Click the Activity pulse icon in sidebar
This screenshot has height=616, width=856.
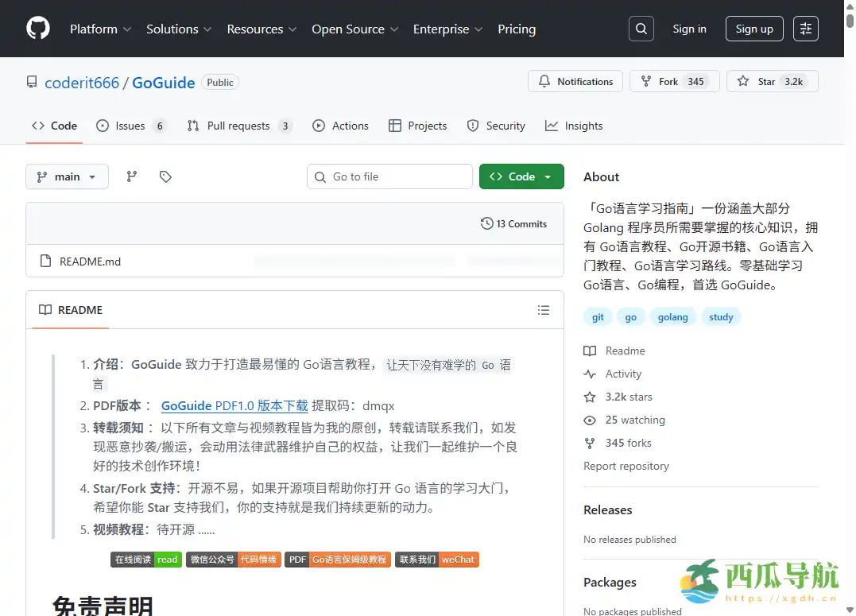tap(589, 374)
